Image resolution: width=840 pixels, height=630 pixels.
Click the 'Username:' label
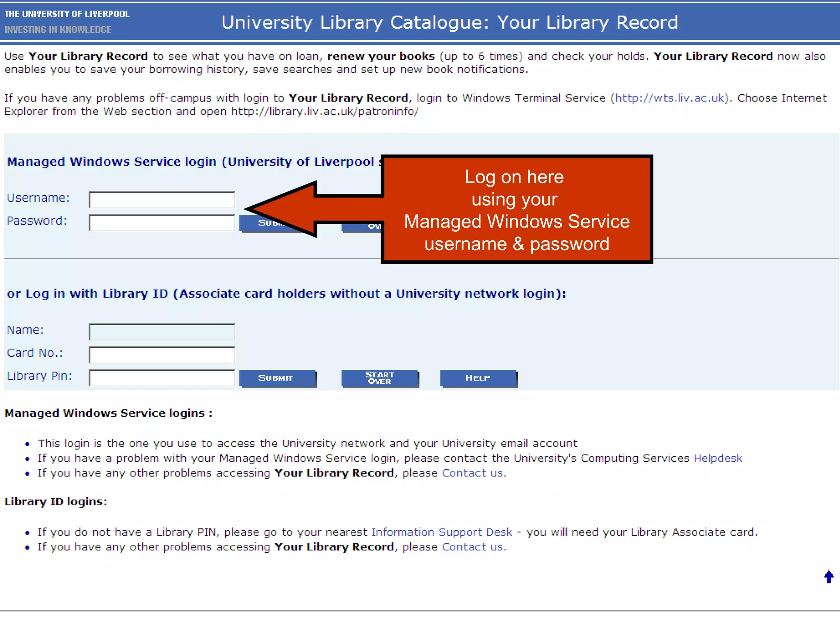(38, 198)
